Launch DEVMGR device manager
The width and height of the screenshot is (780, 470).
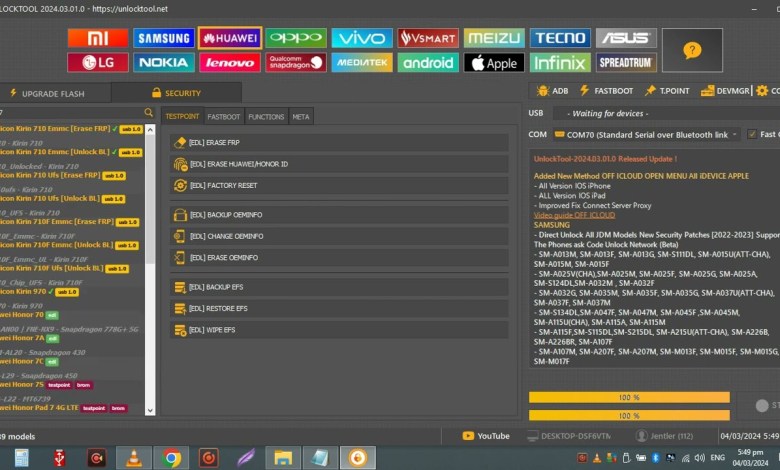(x=725, y=91)
